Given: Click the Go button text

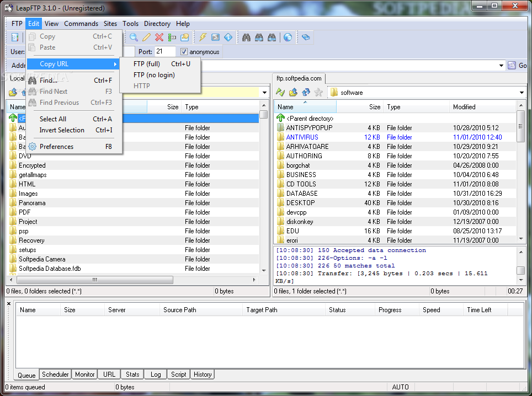Looking at the screenshot, I should coord(523,66).
